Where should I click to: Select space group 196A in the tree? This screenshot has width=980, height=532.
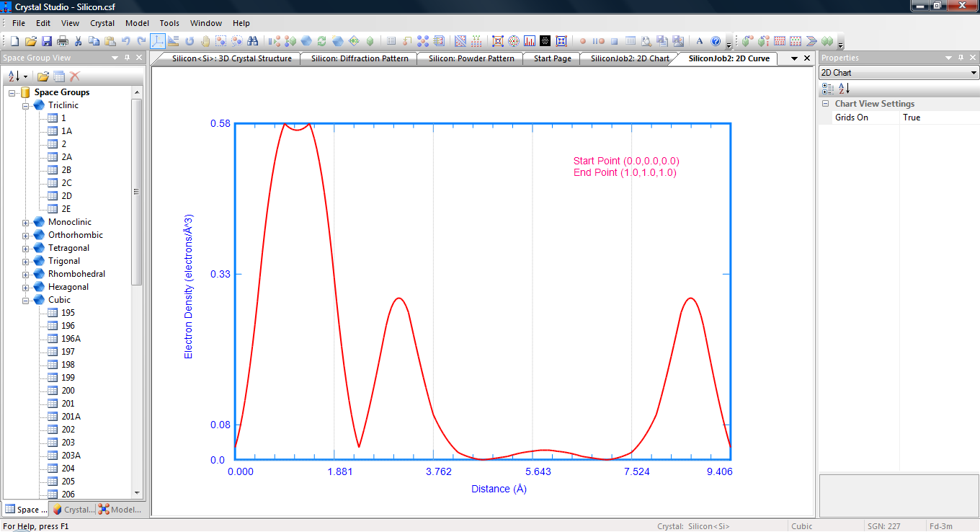pyautogui.click(x=71, y=339)
